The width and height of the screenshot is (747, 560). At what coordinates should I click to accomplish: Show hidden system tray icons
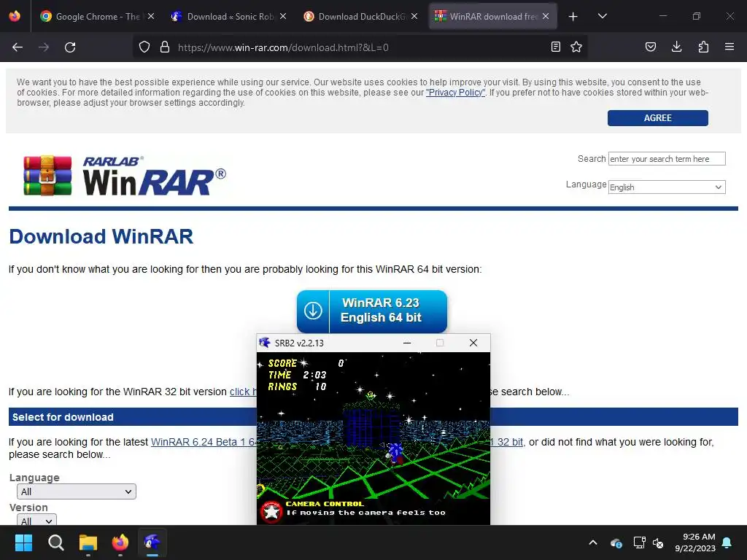click(x=593, y=542)
